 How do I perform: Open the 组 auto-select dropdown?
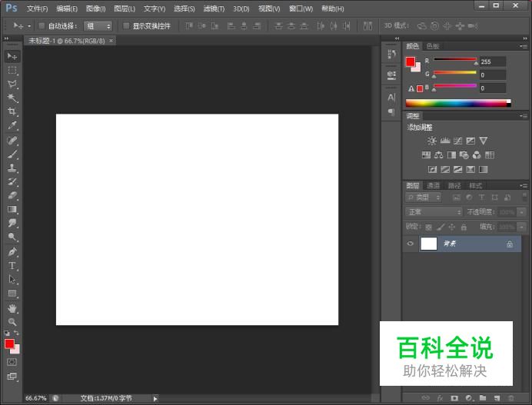click(x=98, y=26)
